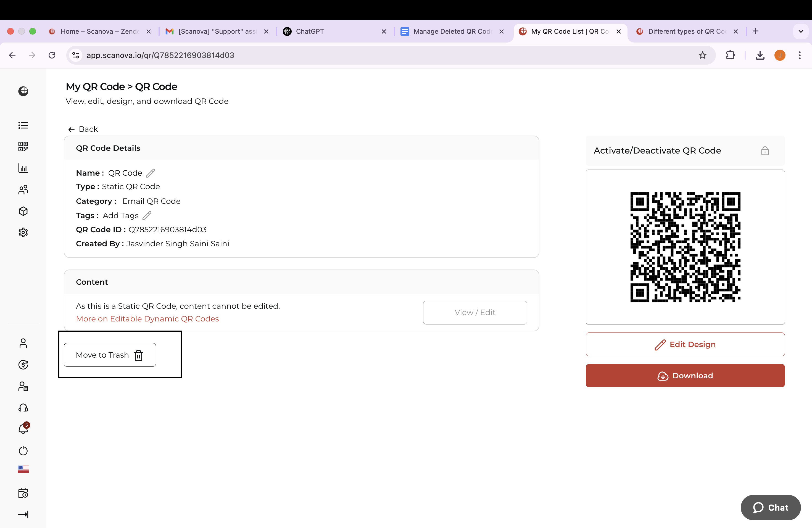This screenshot has height=528, width=812.
Task: Open notifications bell with badge 5
Action: point(23,428)
